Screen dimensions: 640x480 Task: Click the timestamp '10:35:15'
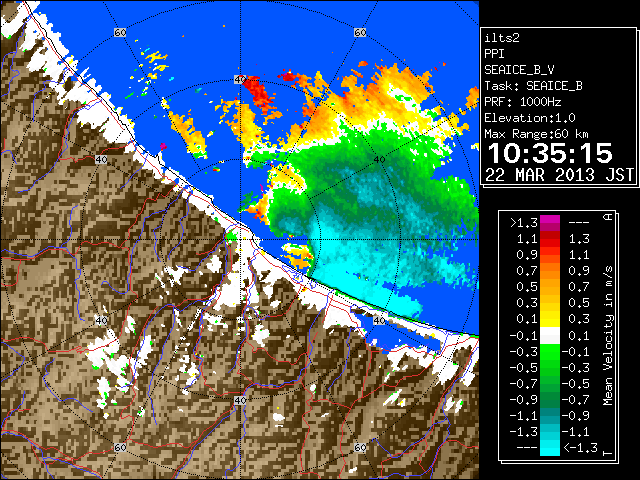pyautogui.click(x=550, y=153)
